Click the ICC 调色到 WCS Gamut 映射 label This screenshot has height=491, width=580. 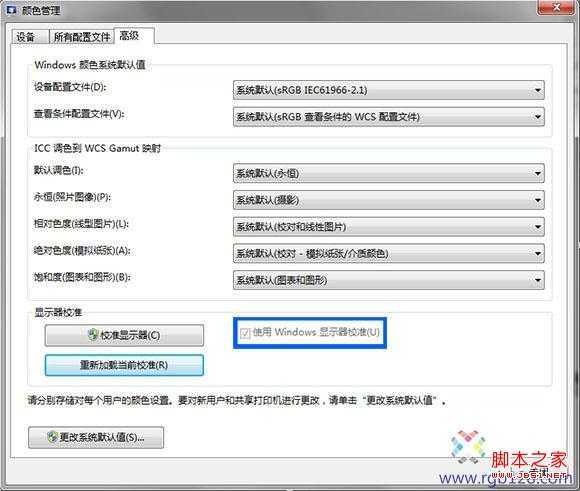coord(97,148)
